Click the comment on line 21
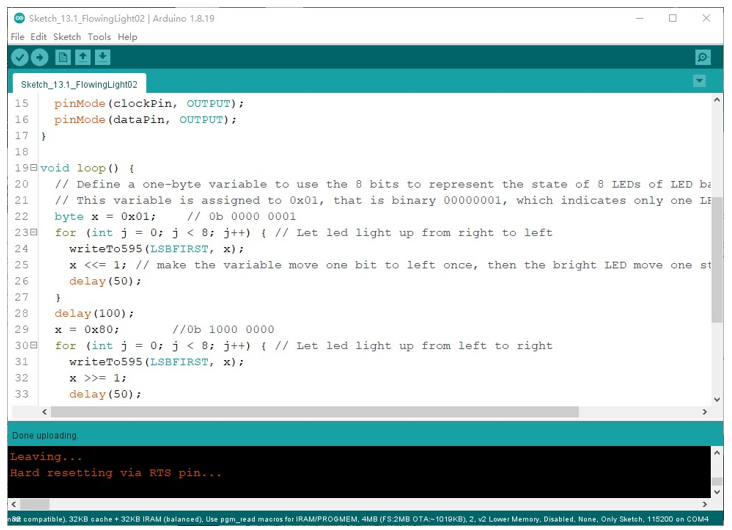Image resolution: width=732 pixels, height=530 pixels. 383,200
